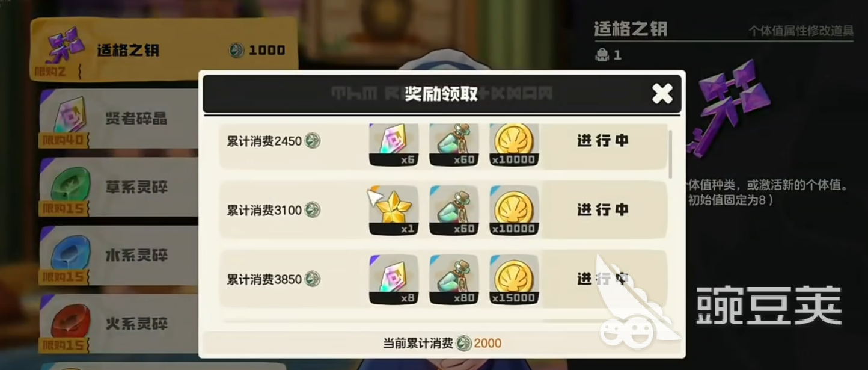
Task: Click the crystal shard x8 reward icon
Action: [394, 279]
